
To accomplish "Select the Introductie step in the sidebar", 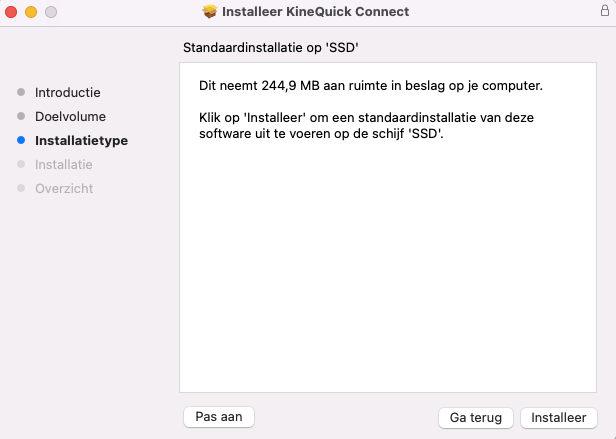I will 68,92.
